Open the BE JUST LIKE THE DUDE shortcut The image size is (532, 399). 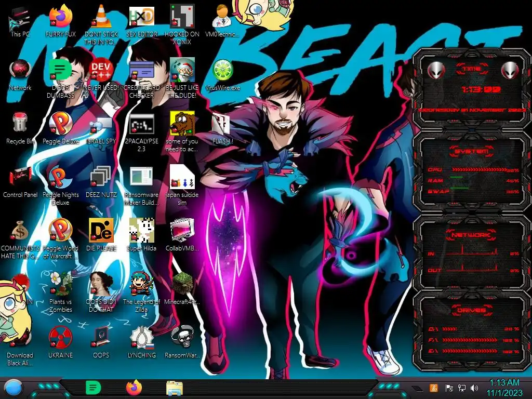click(x=182, y=78)
